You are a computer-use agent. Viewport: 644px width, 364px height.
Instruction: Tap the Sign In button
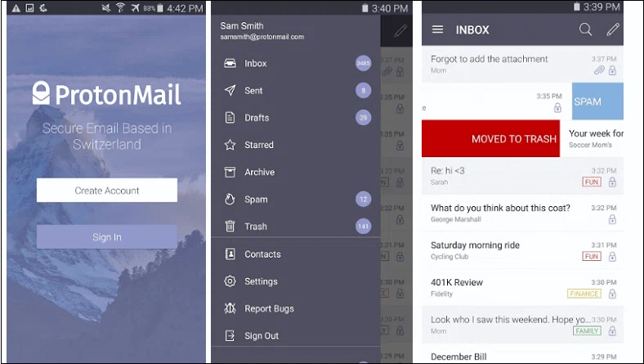click(x=107, y=237)
